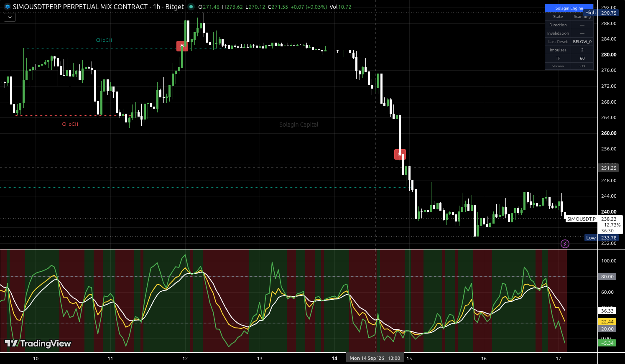Expand the collapsed indicator legend chevron
The height and width of the screenshot is (364, 625).
(10, 17)
